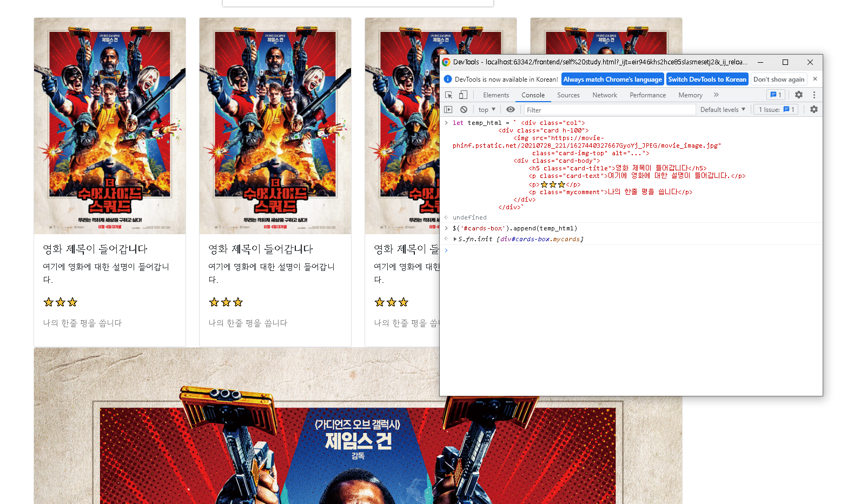Click Don't show again
Screen dimensions: 847x504
click(779, 79)
